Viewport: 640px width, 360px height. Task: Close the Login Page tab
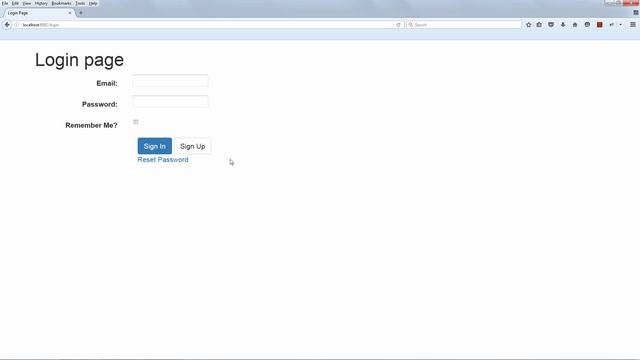(70, 13)
